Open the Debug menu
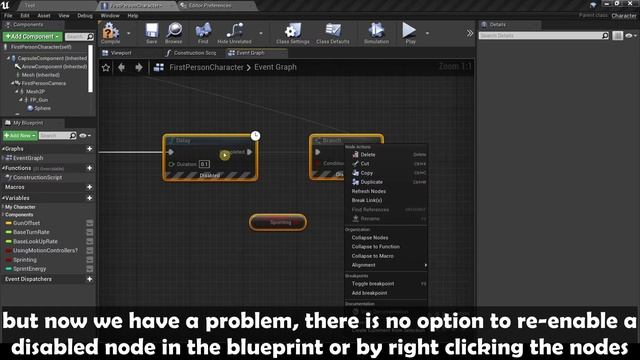The image size is (640, 360). click(85, 16)
